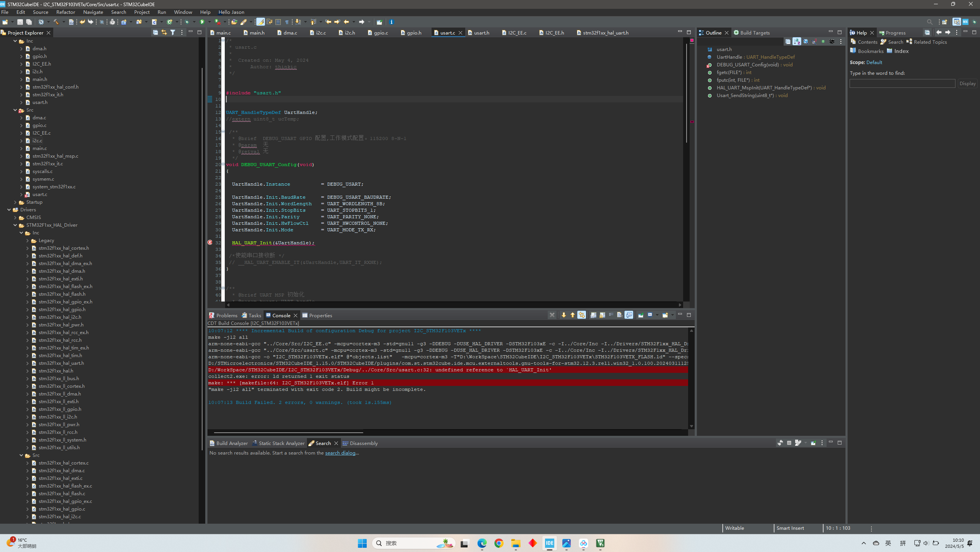Click the Open Perspective icon
Screen dimensions: 980x552
[x=944, y=22]
